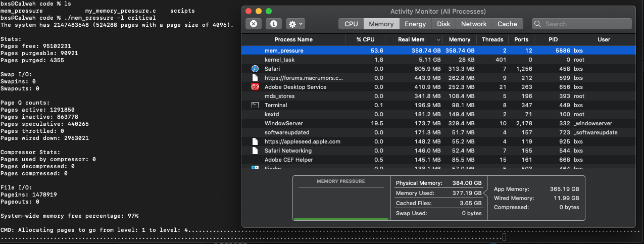Screen dimensions: 644x244
Task: Click the Terminal process icon
Action: pos(255,105)
